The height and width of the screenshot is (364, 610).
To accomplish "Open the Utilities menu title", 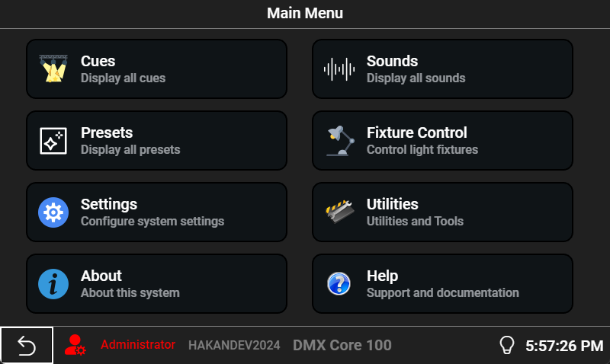I will (x=393, y=204).
